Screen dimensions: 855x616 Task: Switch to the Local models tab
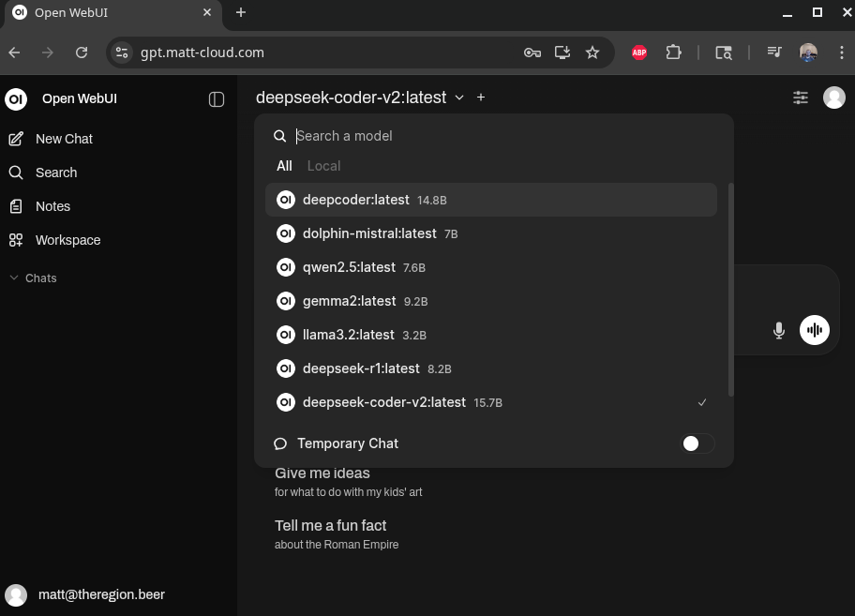pyautogui.click(x=323, y=166)
